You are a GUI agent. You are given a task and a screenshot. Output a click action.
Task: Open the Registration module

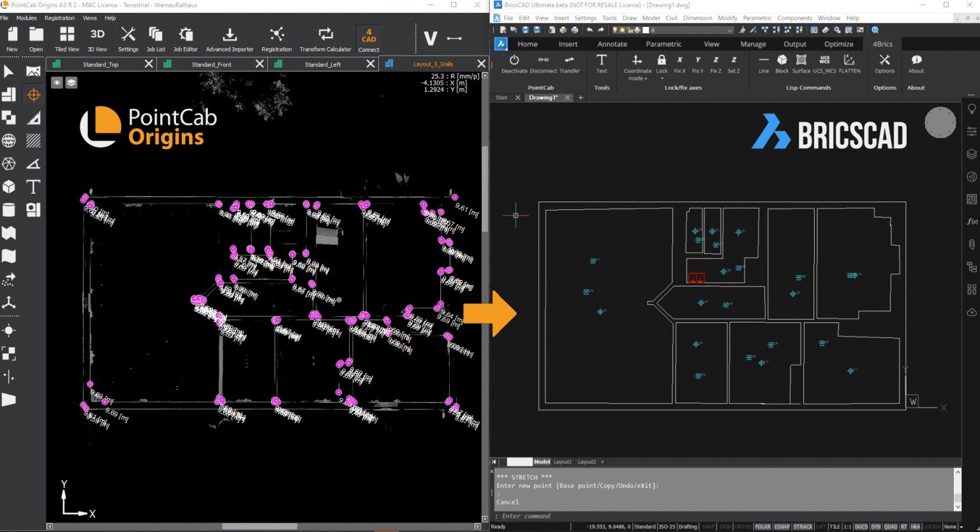pyautogui.click(x=277, y=38)
